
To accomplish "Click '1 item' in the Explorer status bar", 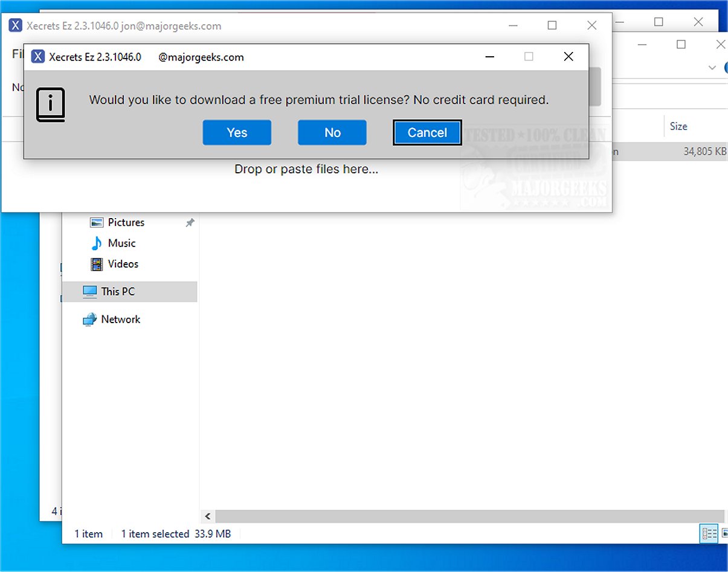I will coord(88,534).
